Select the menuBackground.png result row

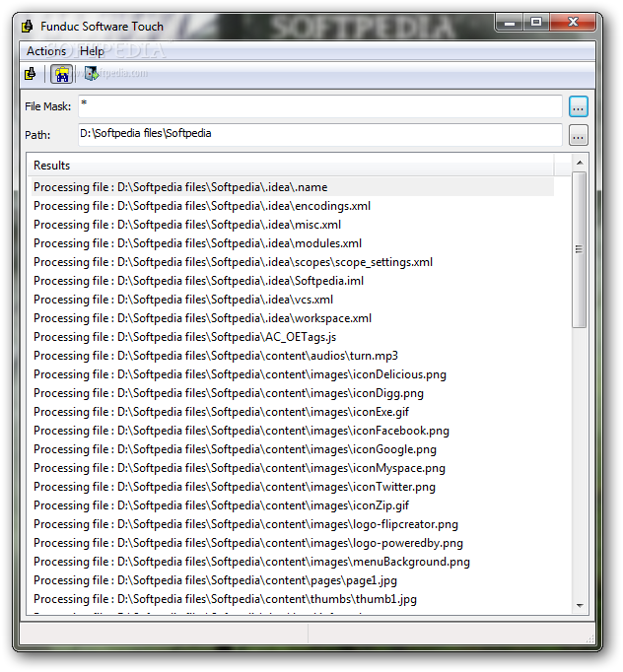tap(293, 562)
